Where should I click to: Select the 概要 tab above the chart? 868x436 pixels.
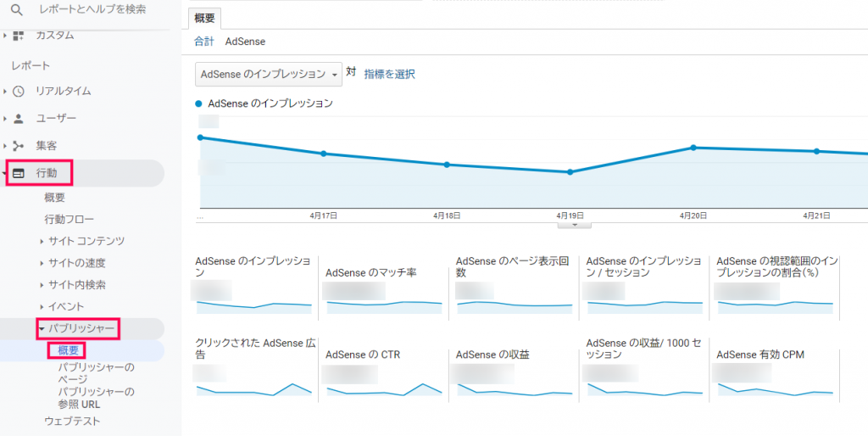pyautogui.click(x=204, y=19)
